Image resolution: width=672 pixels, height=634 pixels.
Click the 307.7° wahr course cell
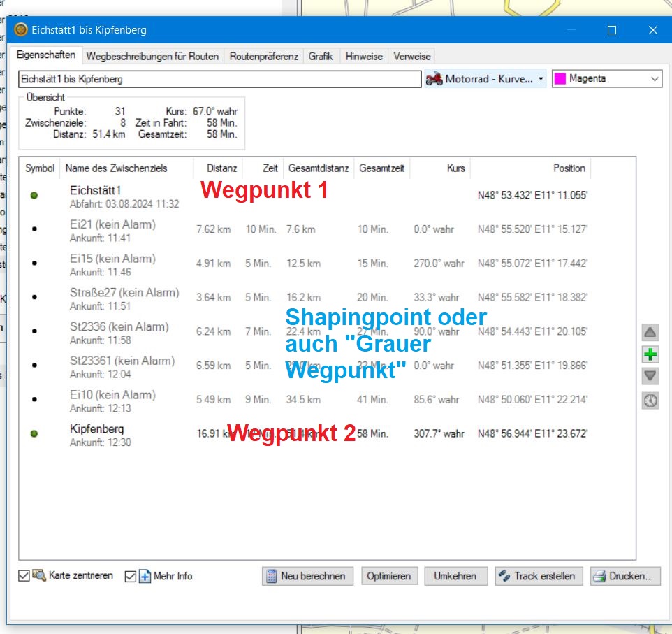[x=439, y=433]
